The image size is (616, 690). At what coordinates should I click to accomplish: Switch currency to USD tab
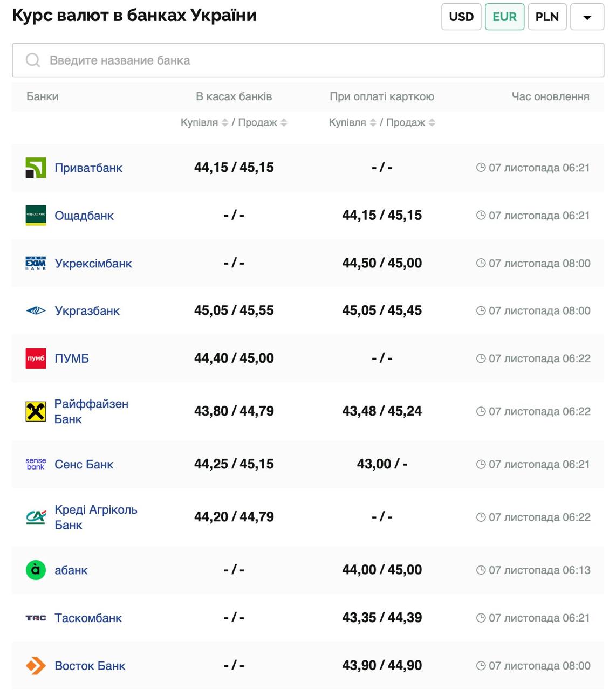[461, 17]
